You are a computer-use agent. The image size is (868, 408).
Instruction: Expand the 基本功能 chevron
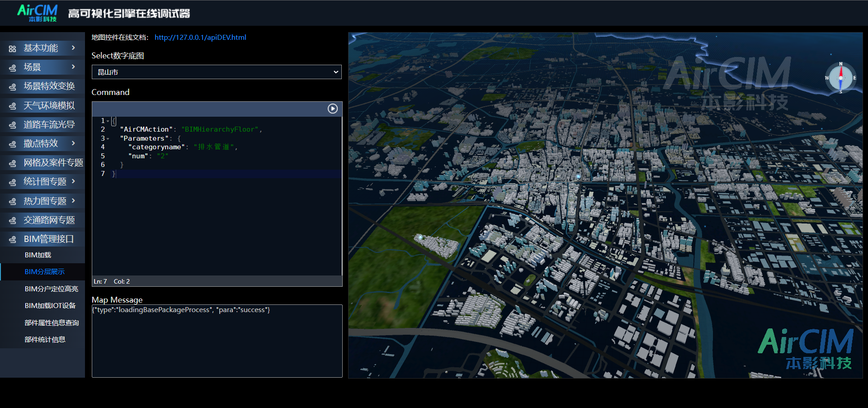click(x=73, y=47)
